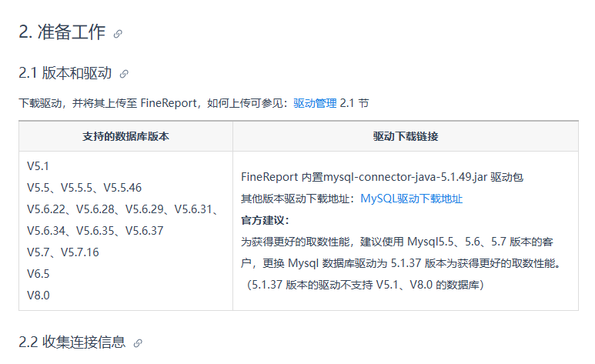Click the V6.5 version entry
The width and height of the screenshot is (595, 364).
click(38, 274)
